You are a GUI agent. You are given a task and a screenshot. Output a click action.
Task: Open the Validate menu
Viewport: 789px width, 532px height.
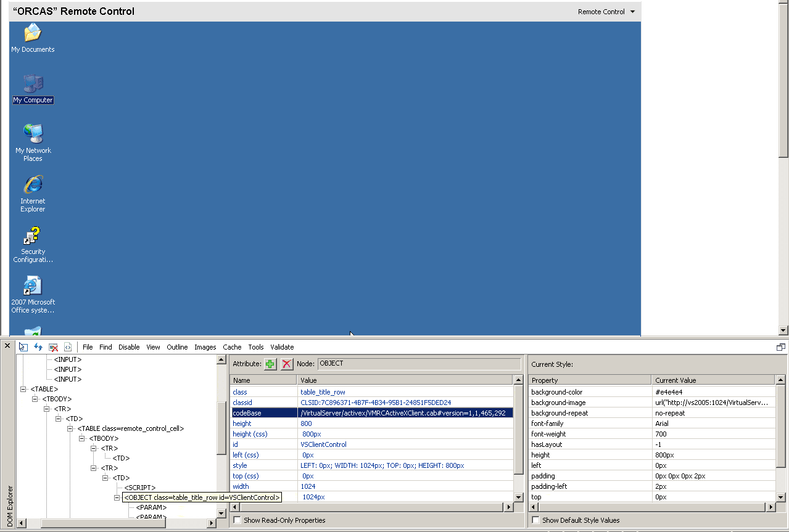coord(282,347)
